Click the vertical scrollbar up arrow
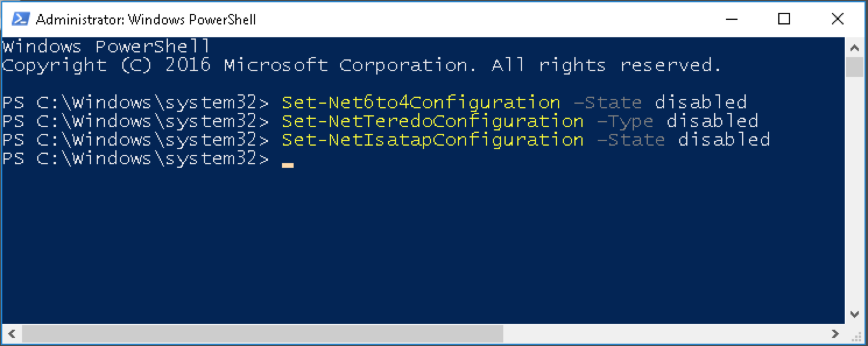Image resolution: width=868 pixels, height=346 pixels. click(855, 47)
